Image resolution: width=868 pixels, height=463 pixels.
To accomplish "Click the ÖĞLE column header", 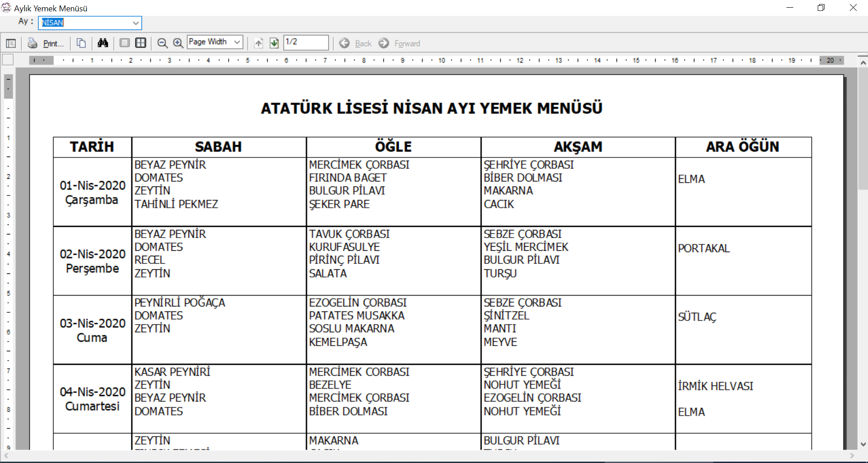I will [393, 147].
